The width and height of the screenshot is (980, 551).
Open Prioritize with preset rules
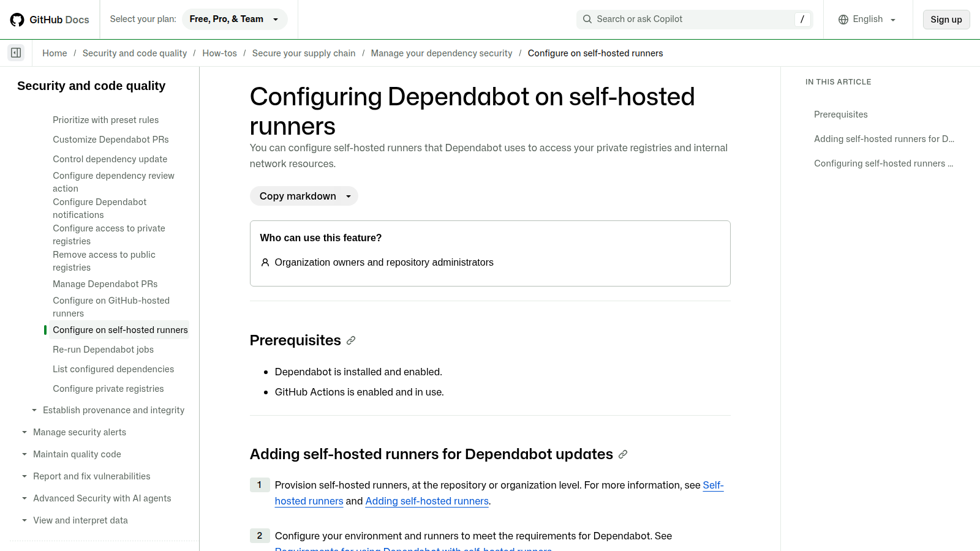click(105, 120)
